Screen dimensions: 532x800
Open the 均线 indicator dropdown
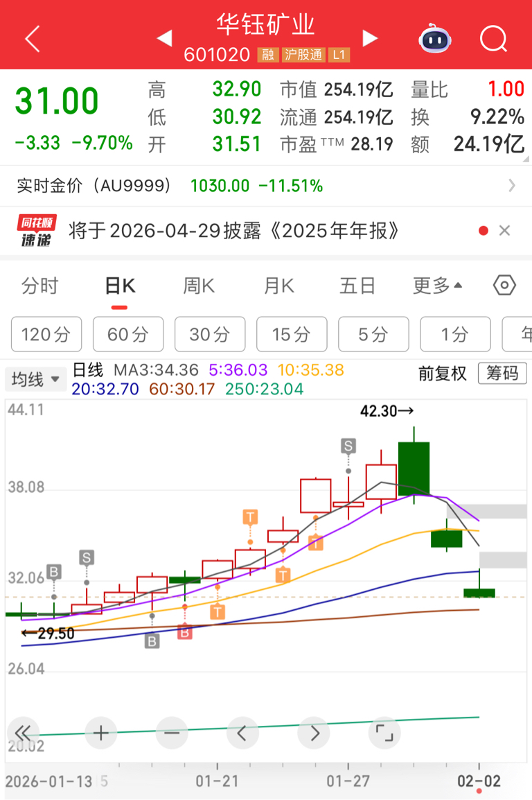35,379
